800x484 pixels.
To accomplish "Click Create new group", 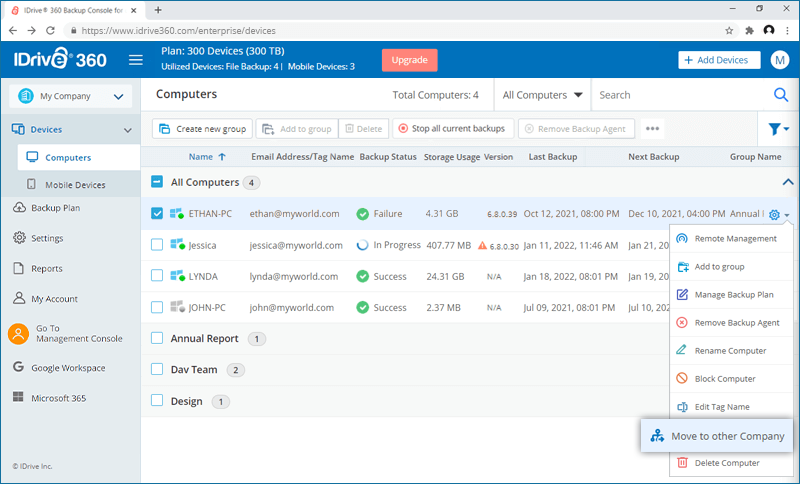I will 203,129.
